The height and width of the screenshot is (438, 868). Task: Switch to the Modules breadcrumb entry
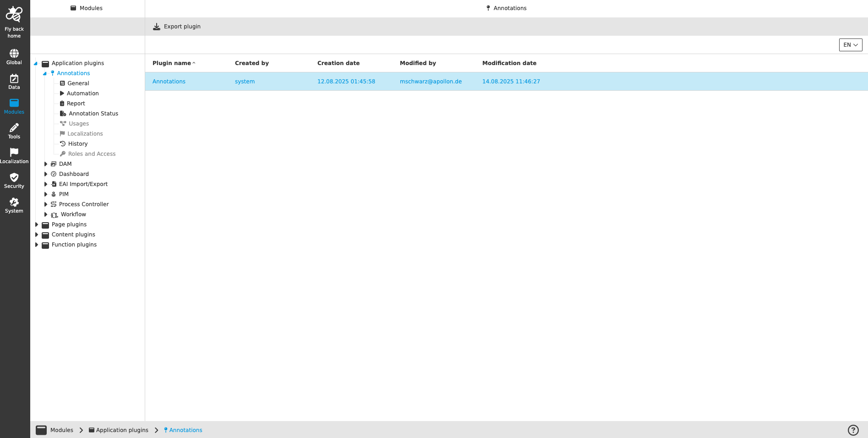[62, 430]
